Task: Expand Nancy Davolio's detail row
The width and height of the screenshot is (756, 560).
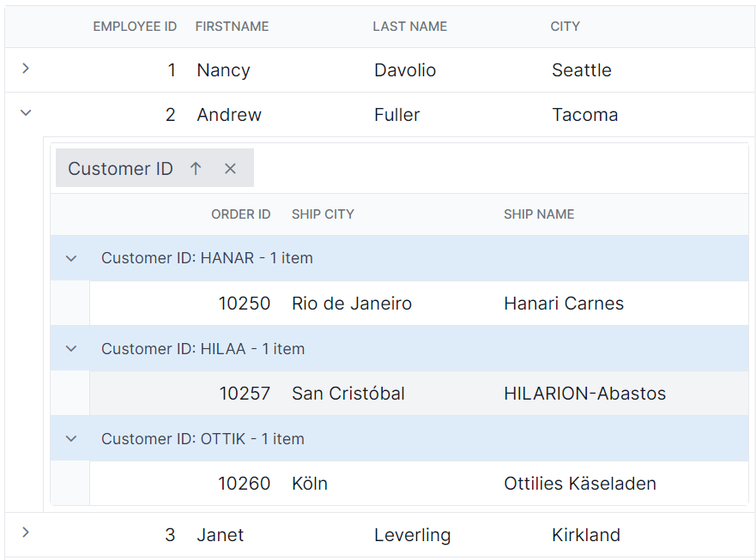Action: pyautogui.click(x=26, y=69)
